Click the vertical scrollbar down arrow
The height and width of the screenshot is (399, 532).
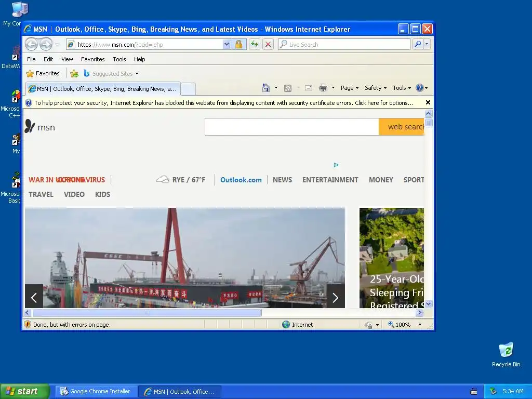(428, 304)
